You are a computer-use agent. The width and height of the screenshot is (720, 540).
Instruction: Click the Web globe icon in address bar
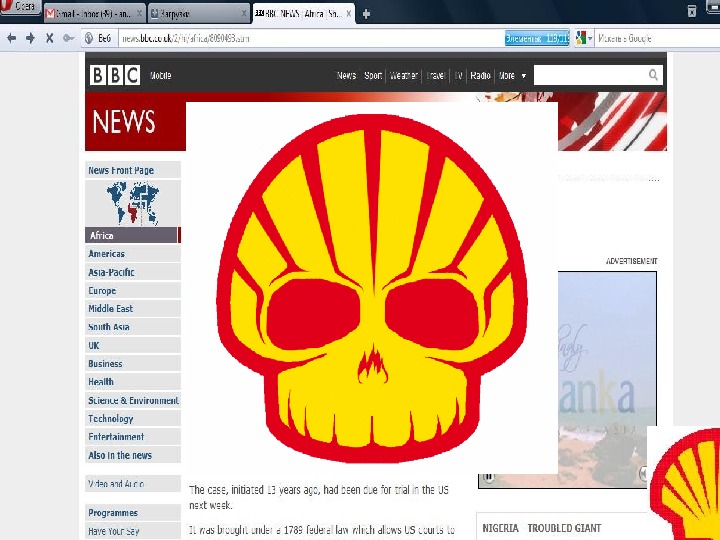[89, 38]
